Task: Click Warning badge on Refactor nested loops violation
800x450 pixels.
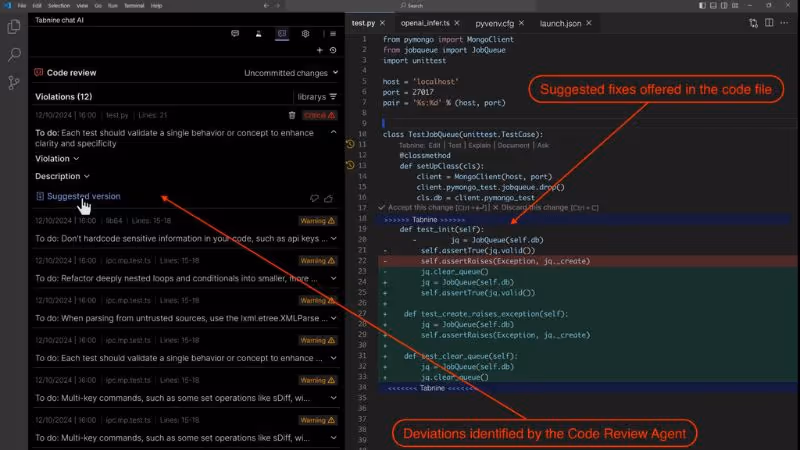Action: (x=317, y=261)
